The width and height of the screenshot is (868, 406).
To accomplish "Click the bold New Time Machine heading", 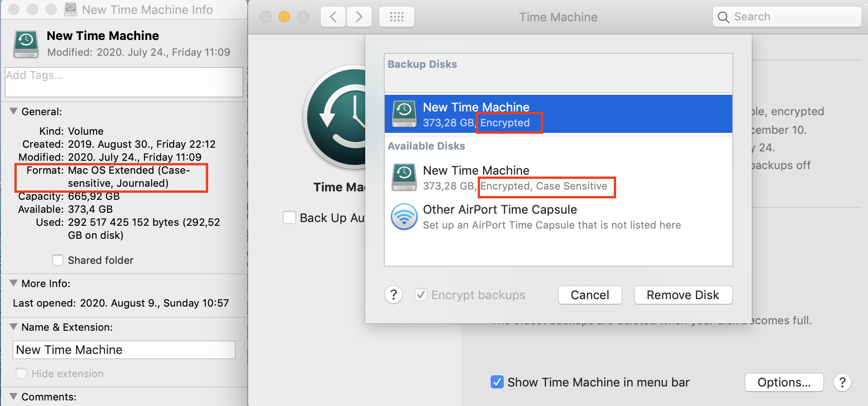I will pos(103,36).
